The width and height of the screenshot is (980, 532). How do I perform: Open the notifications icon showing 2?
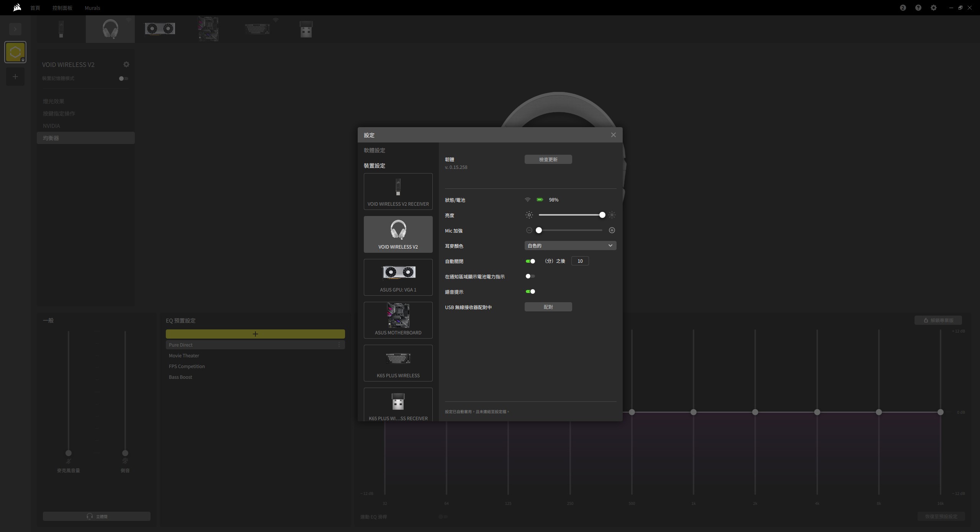903,8
